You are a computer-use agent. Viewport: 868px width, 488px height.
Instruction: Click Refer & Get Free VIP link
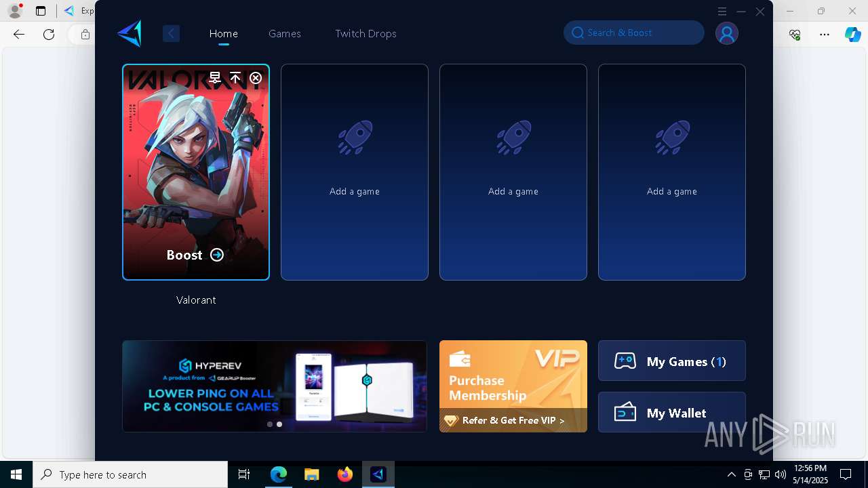[513, 420]
